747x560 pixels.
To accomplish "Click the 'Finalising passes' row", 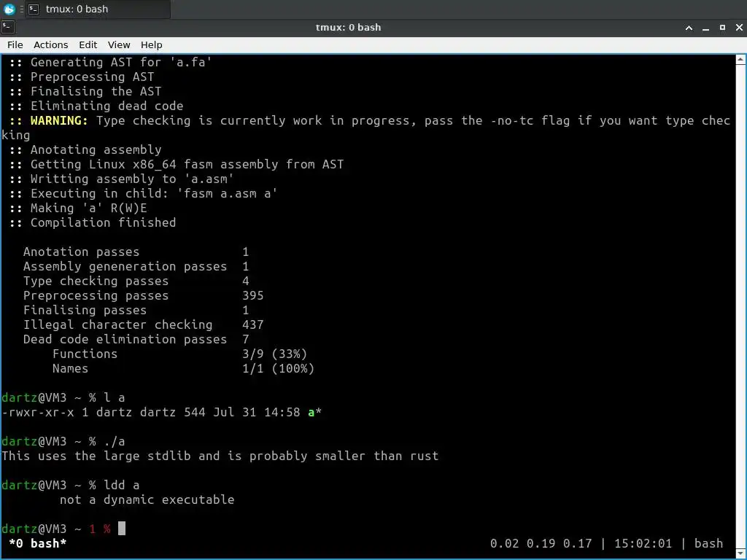I will (x=136, y=310).
